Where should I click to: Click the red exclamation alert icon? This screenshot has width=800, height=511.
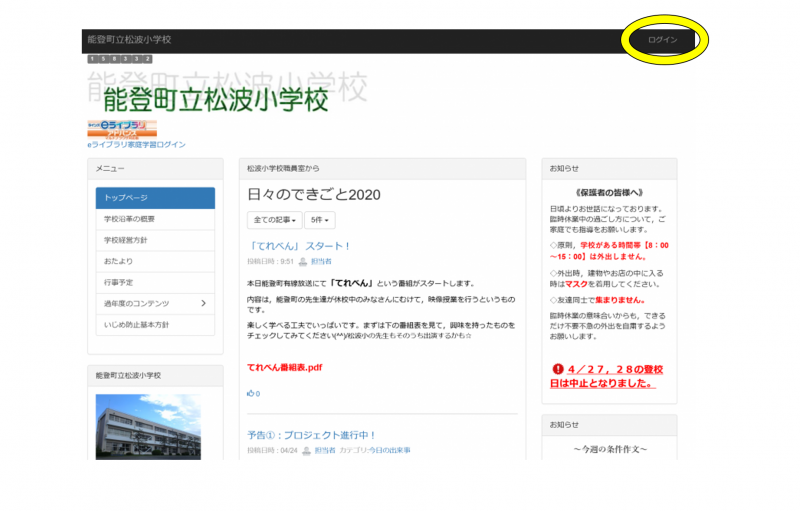tap(558, 369)
